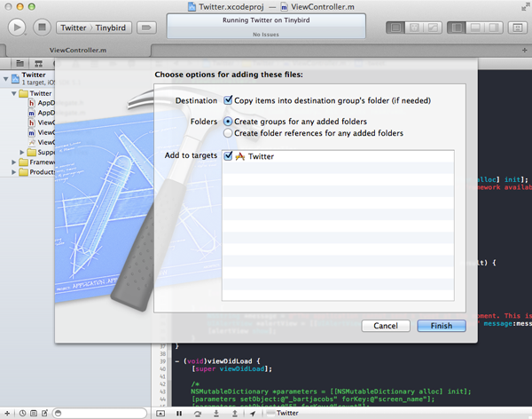Toggle Copy items into destination group's folder
This screenshot has width=532, height=419.
[x=228, y=100]
